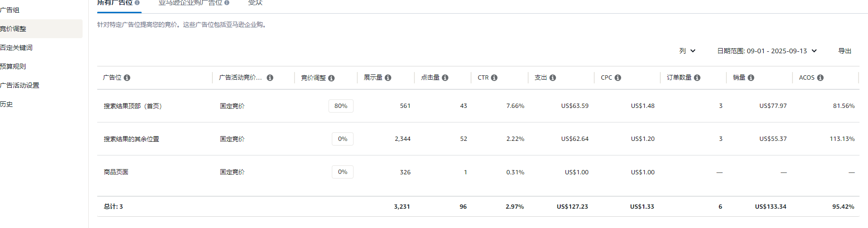The height and width of the screenshot is (228, 868).
Task: Click info icon next to 展示量 header
Action: tap(388, 78)
